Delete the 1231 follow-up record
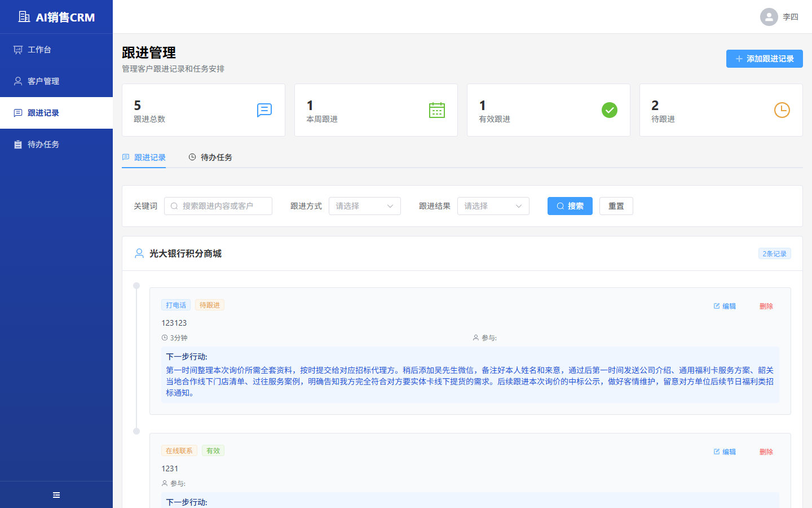The height and width of the screenshot is (508, 812). [766, 452]
